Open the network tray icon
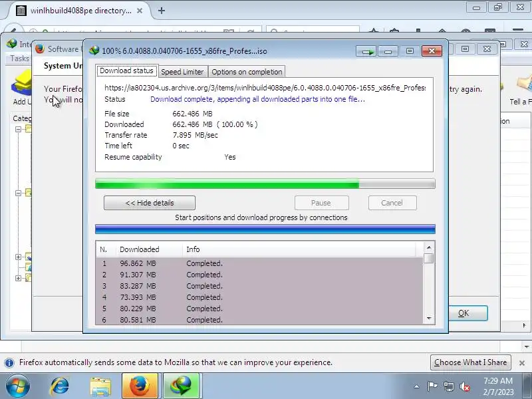Viewport: 532px width, 399px height. point(448,386)
